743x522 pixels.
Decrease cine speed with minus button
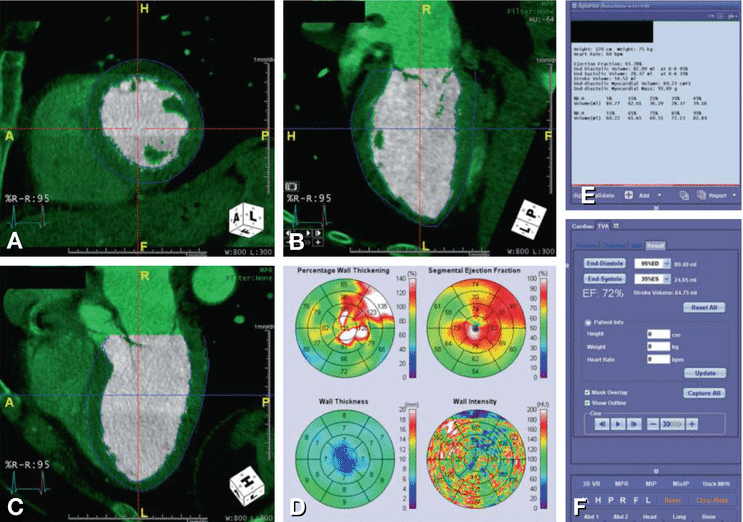point(652,424)
